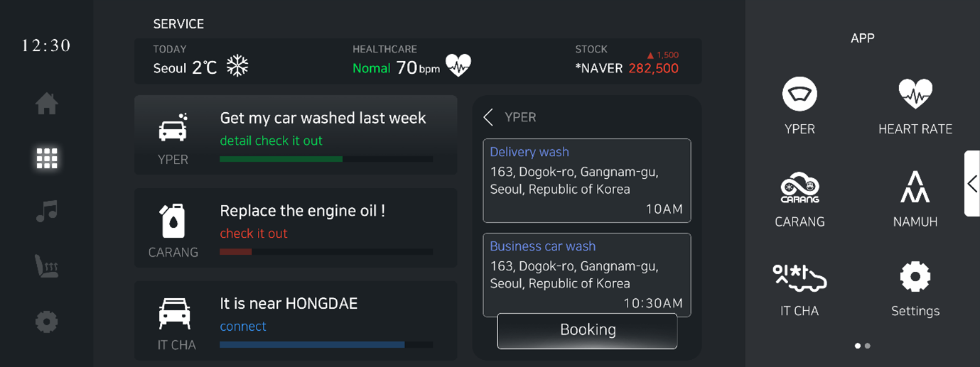Select the apps grid sidebar icon
The image size is (980, 367).
47,158
